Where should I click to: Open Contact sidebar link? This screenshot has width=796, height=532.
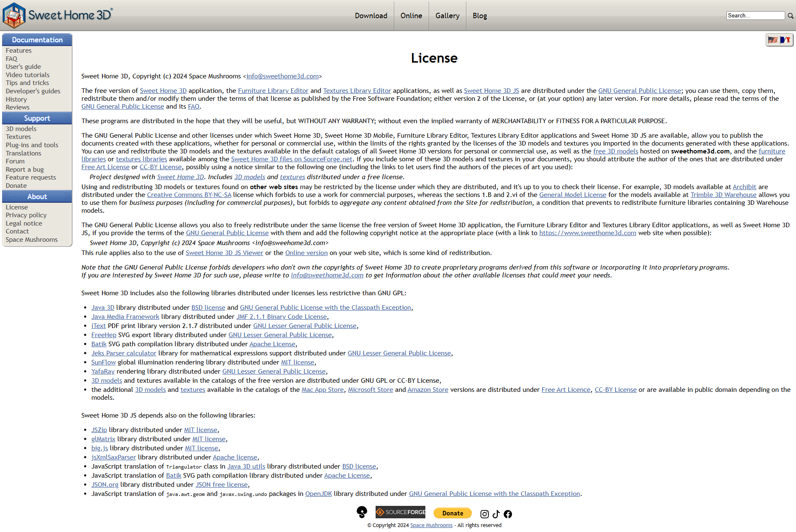(x=17, y=231)
